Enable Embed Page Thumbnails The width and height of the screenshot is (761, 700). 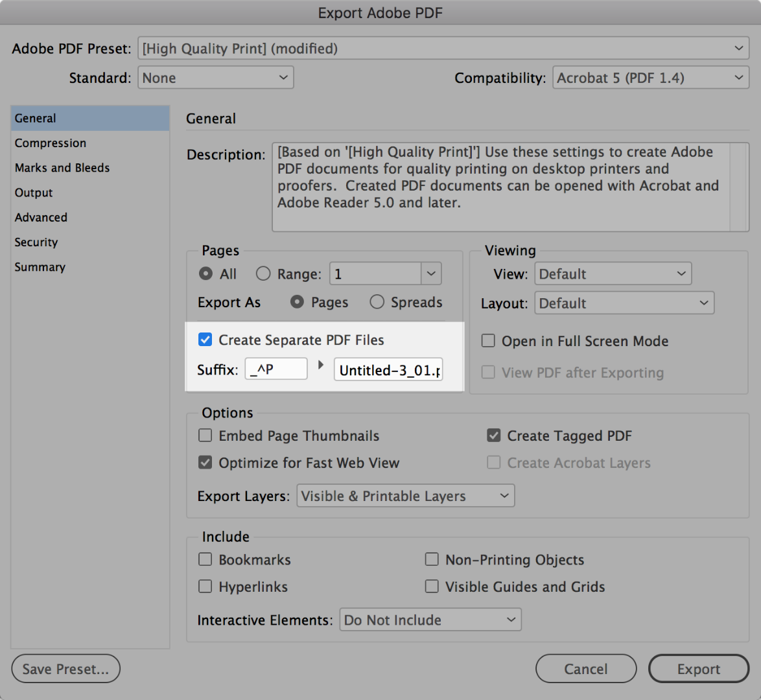tap(205, 436)
